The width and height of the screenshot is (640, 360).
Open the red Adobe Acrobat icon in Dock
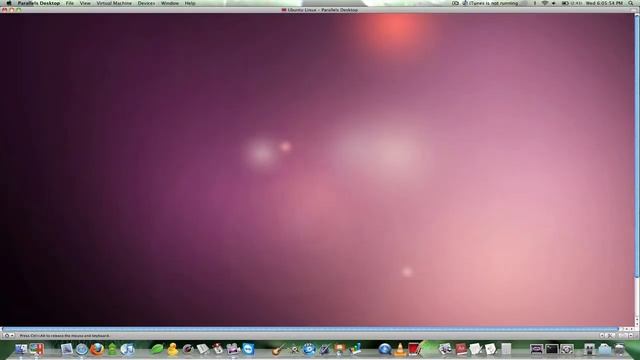(x=461, y=349)
